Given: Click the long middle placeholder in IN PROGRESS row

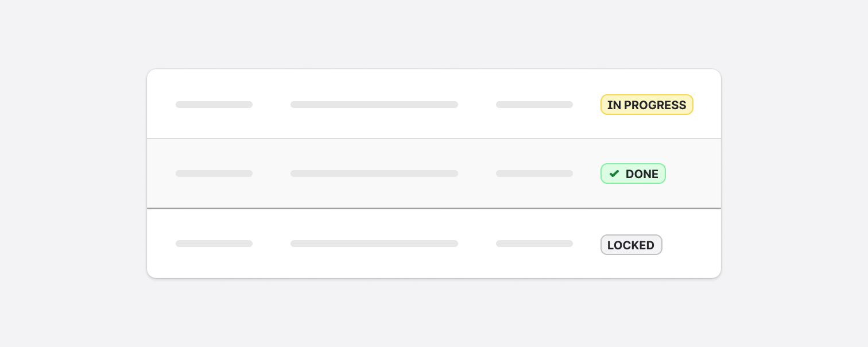Looking at the screenshot, I should (374, 105).
